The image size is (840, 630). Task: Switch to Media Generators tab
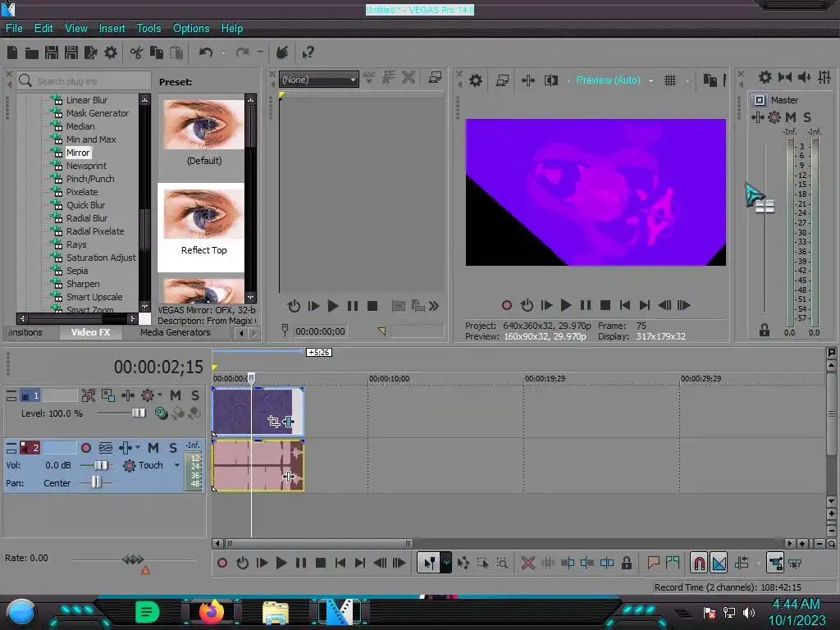176,332
